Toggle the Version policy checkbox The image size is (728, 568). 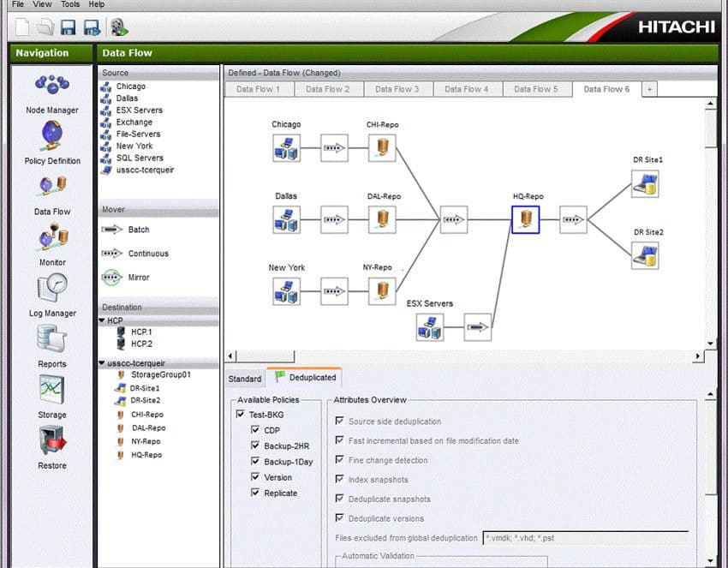[255, 476]
